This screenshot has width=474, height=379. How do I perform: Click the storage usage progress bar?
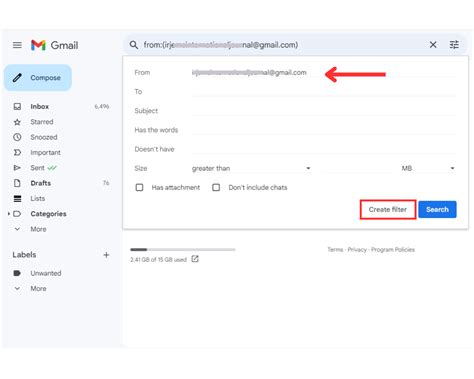(183, 249)
